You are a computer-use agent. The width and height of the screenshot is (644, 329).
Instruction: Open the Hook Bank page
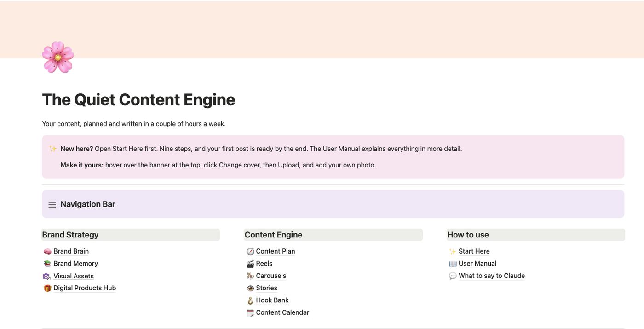(272, 300)
